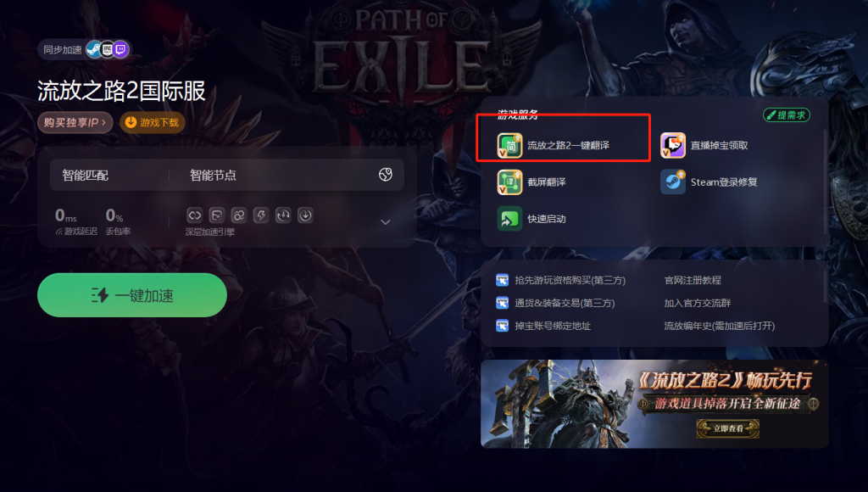Click the Twitch sync acceleration icon
The height and width of the screenshot is (492, 868).
[121, 50]
